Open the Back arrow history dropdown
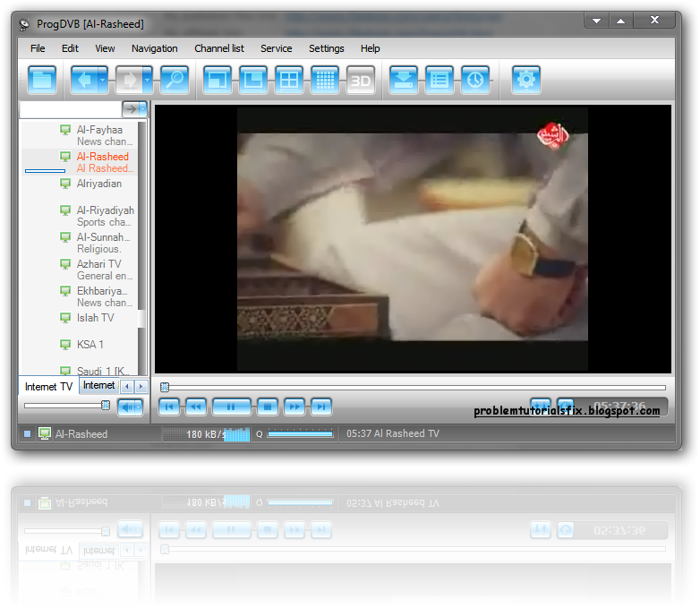Viewport: 700px width, 608px height. [x=103, y=80]
